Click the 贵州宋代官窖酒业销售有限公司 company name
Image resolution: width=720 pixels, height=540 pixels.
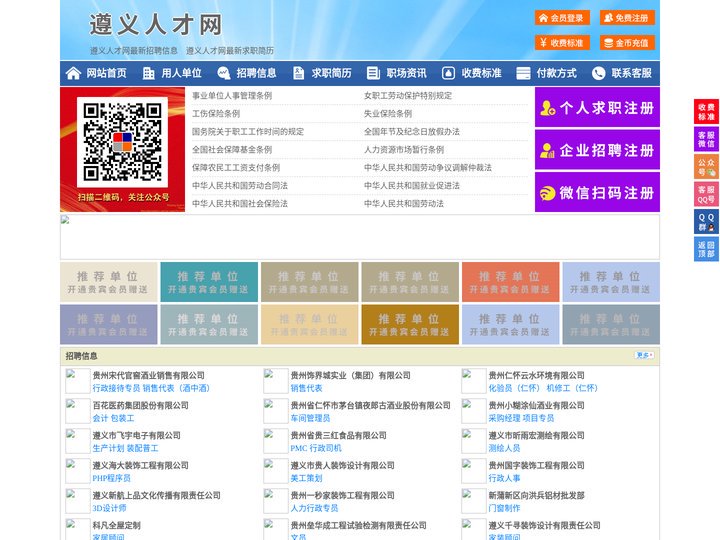(x=148, y=375)
